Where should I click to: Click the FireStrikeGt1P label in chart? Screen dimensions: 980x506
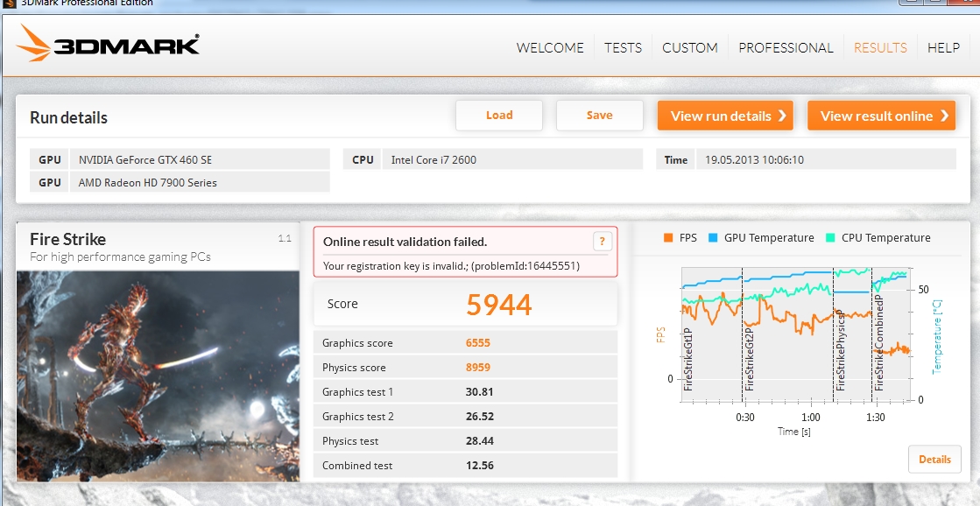click(688, 359)
